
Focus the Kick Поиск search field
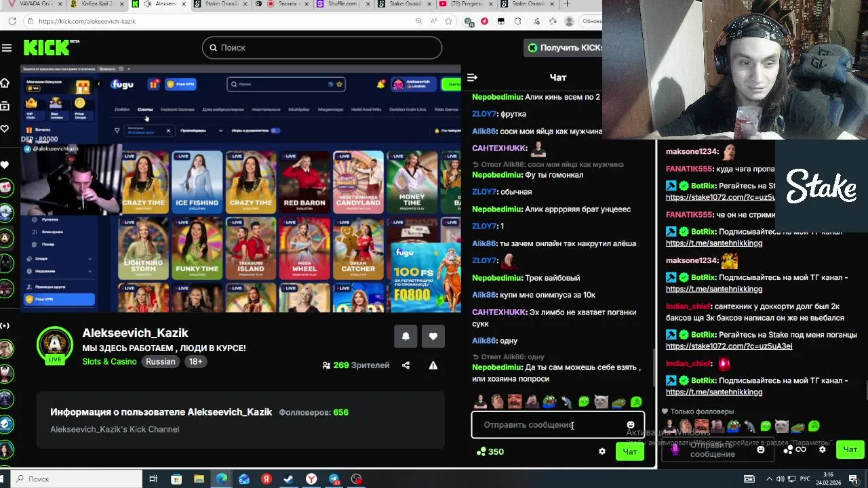(x=322, y=47)
